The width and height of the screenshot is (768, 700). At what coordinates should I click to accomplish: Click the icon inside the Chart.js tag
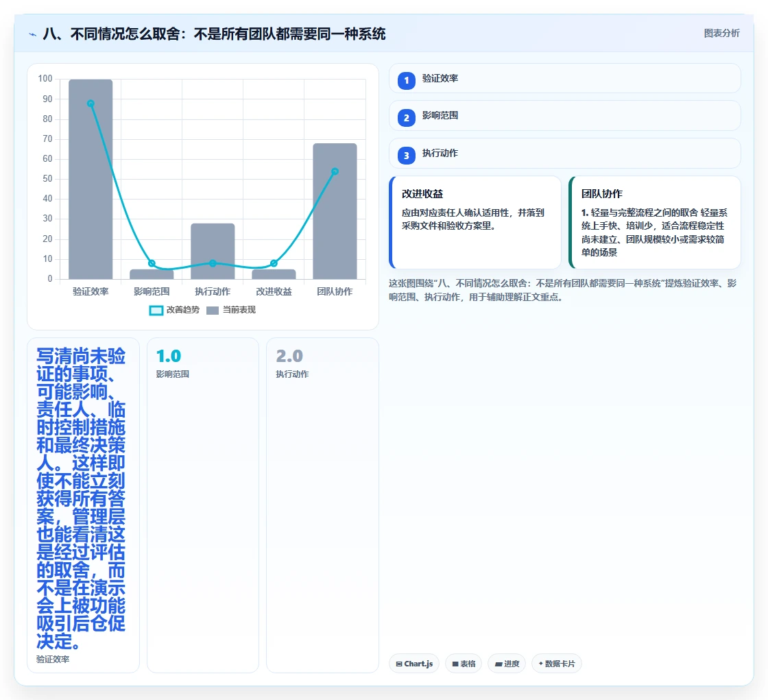(399, 664)
